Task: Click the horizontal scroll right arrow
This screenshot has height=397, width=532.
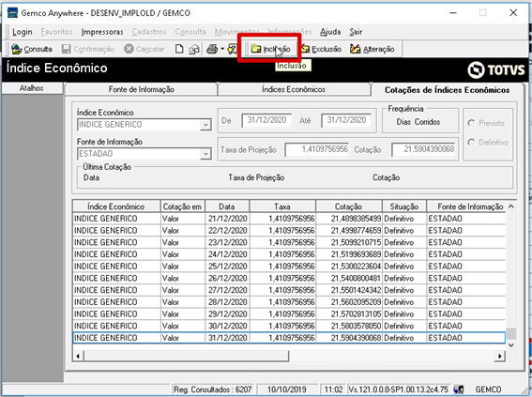Action: click(500, 356)
